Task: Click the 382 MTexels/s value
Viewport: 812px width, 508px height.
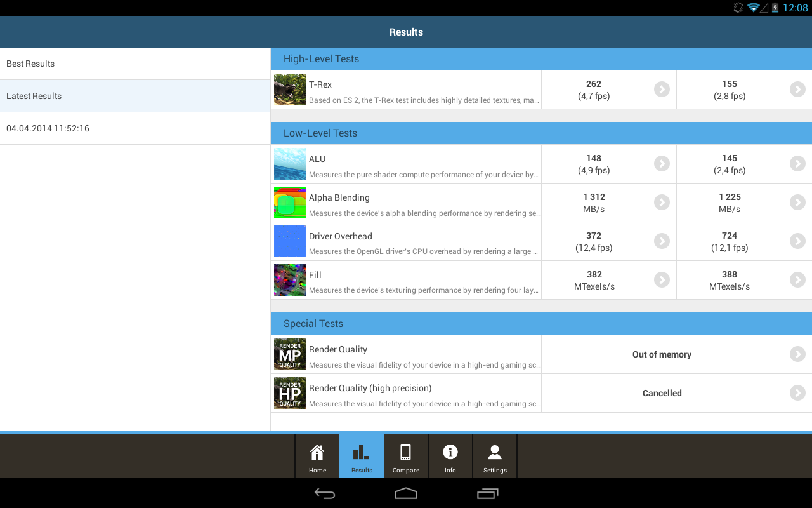Action: coord(594,281)
